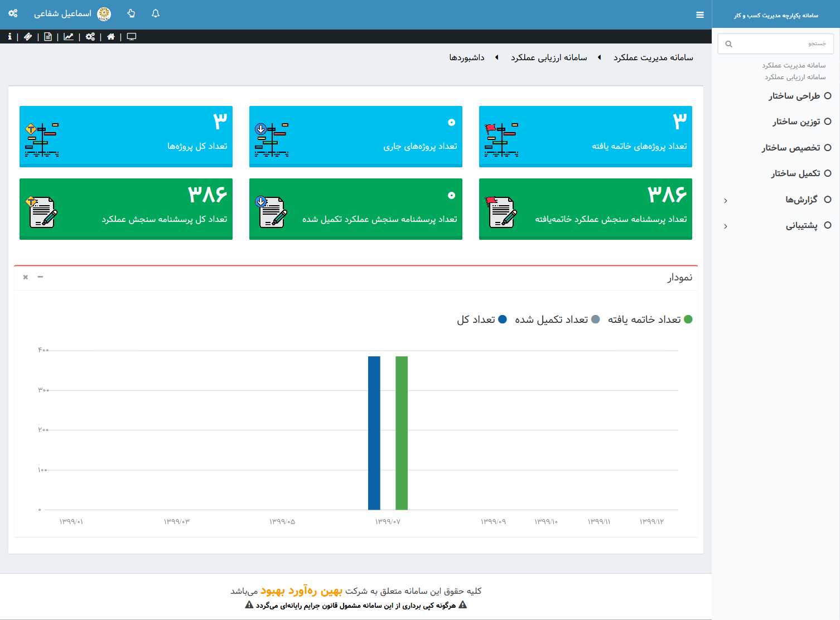
Task: Click the monitor icon in dark toolbar
Action: pos(132,37)
